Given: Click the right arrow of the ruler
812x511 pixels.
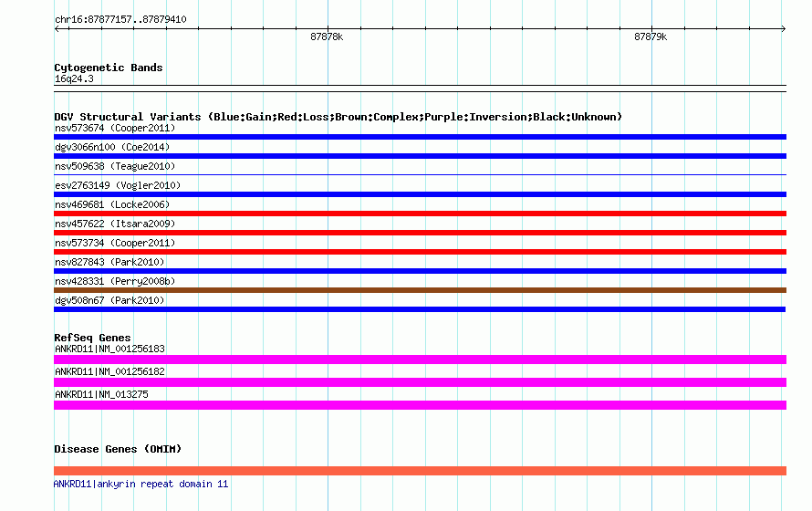Looking at the screenshot, I should tap(783, 28).
